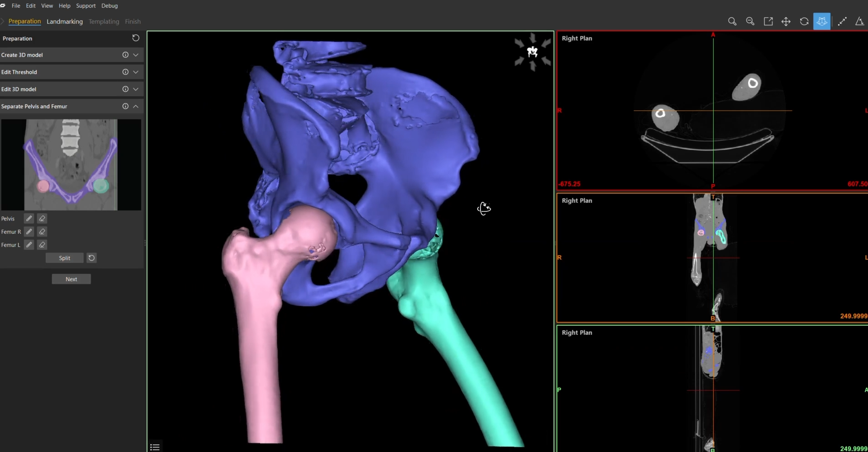The width and height of the screenshot is (868, 452).
Task: Expand the Edit Threshold section
Action: [136, 72]
